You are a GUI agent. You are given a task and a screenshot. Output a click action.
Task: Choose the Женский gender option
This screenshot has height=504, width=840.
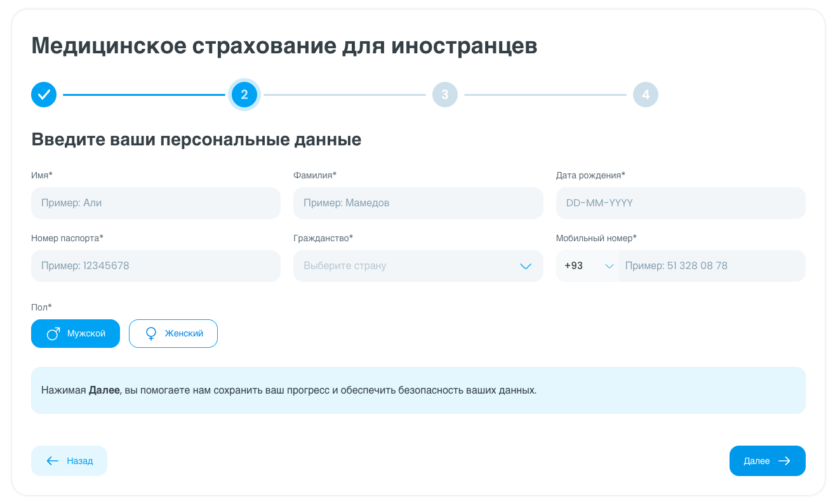173,333
